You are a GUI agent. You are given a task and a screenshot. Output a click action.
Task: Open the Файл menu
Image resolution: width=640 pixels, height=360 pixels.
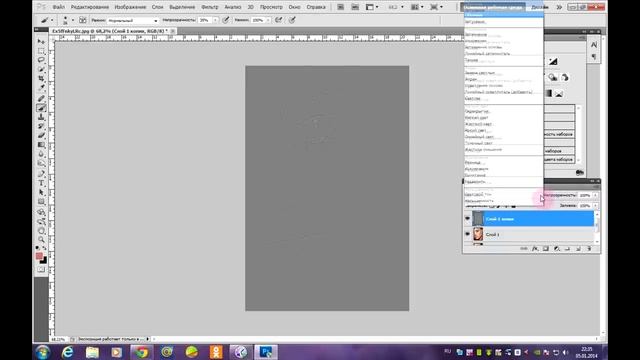pos(58,7)
